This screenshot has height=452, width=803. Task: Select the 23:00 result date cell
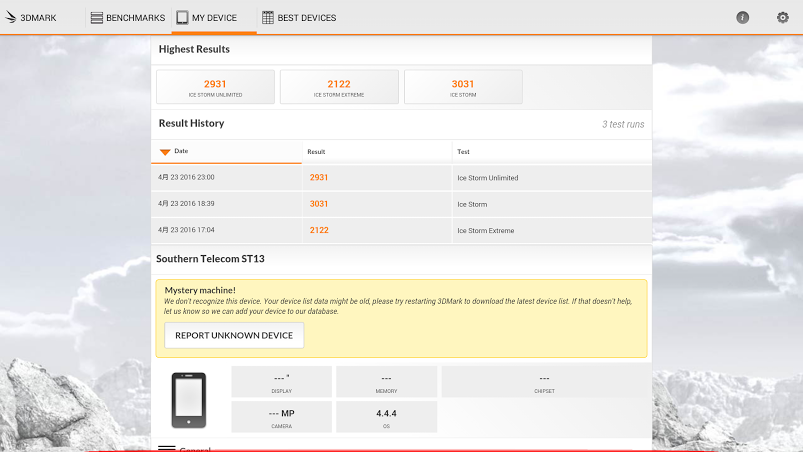click(x=226, y=178)
